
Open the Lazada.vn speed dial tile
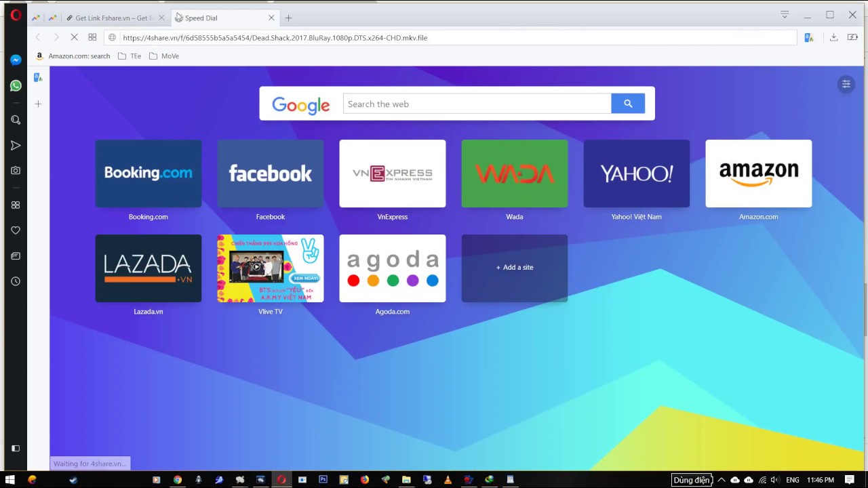pos(149,268)
